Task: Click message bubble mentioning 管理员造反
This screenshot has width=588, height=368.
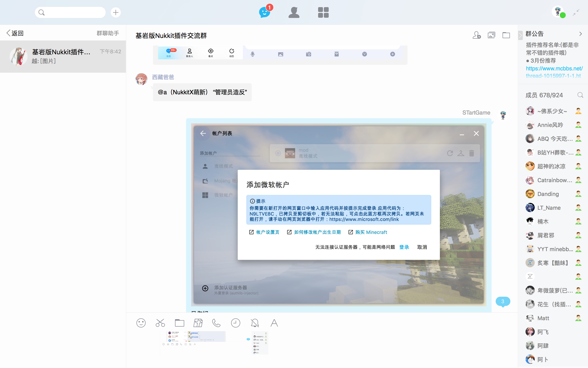Action: click(202, 92)
